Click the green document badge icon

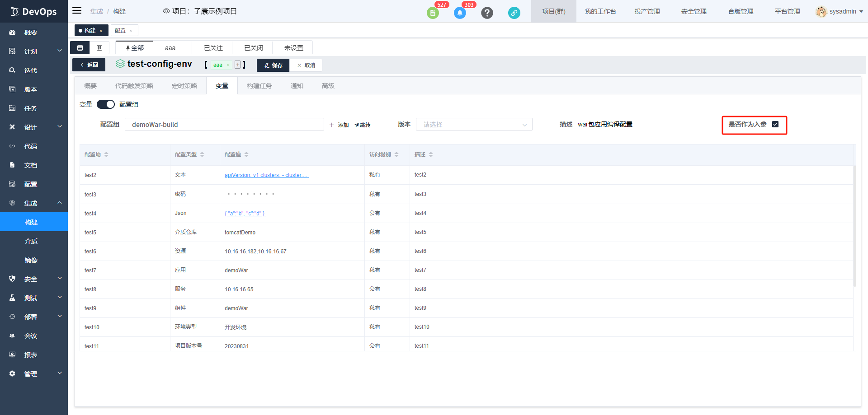(x=433, y=13)
